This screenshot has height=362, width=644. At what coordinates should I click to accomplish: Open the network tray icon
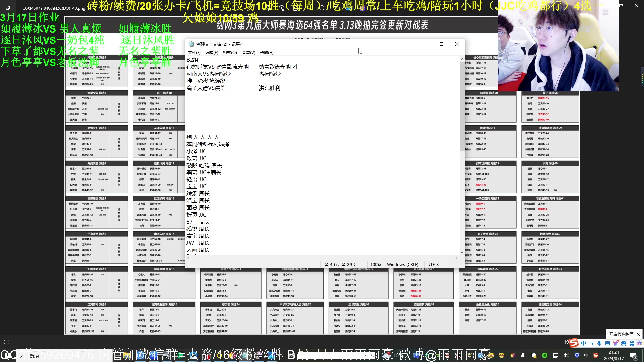[x=555, y=355]
